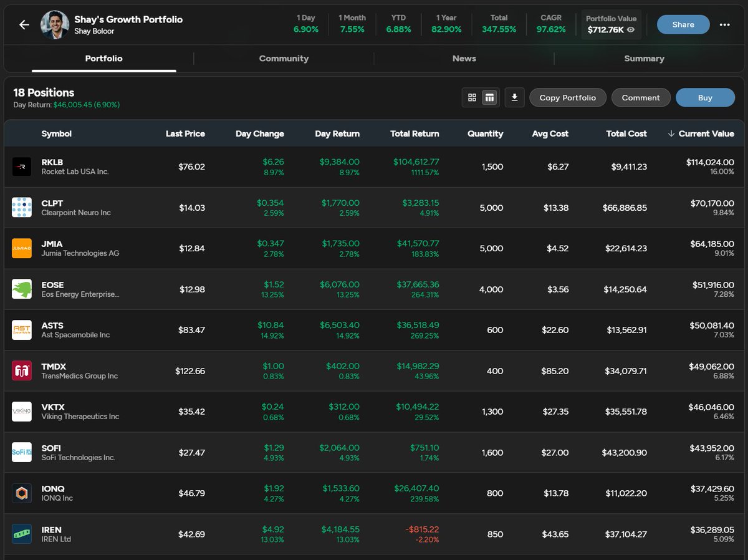Sort by Day Change column header

(x=259, y=133)
